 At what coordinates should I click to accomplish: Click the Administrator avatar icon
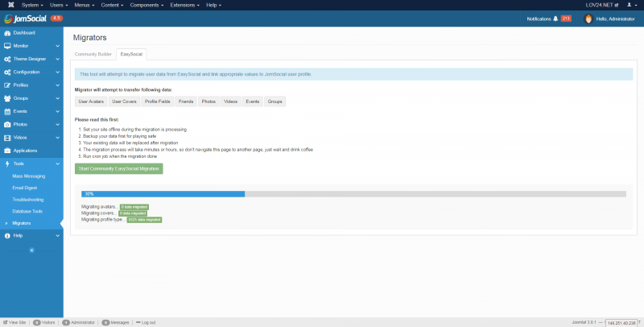[588, 19]
